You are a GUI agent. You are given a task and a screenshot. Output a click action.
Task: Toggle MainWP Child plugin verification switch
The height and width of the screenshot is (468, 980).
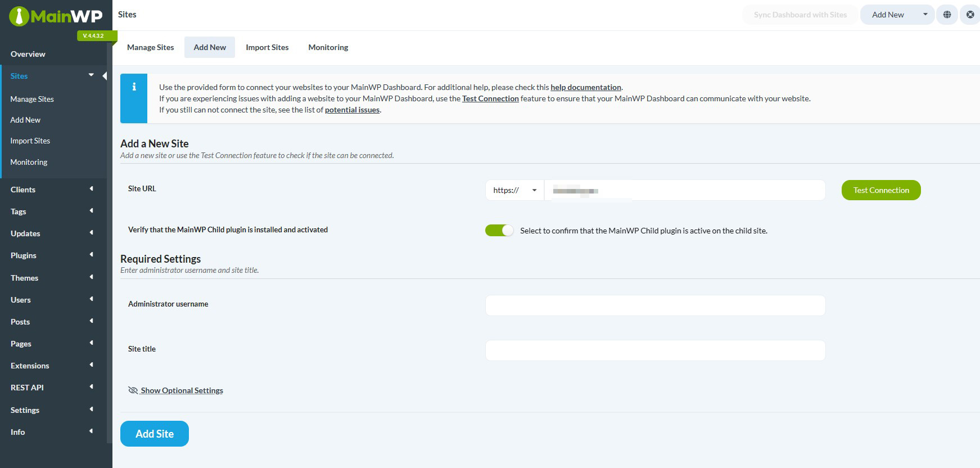tap(499, 231)
